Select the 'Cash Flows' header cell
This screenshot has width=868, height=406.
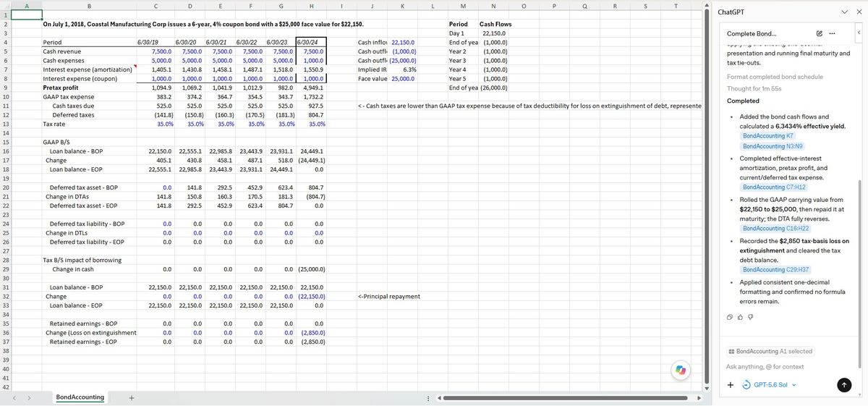[493, 25]
